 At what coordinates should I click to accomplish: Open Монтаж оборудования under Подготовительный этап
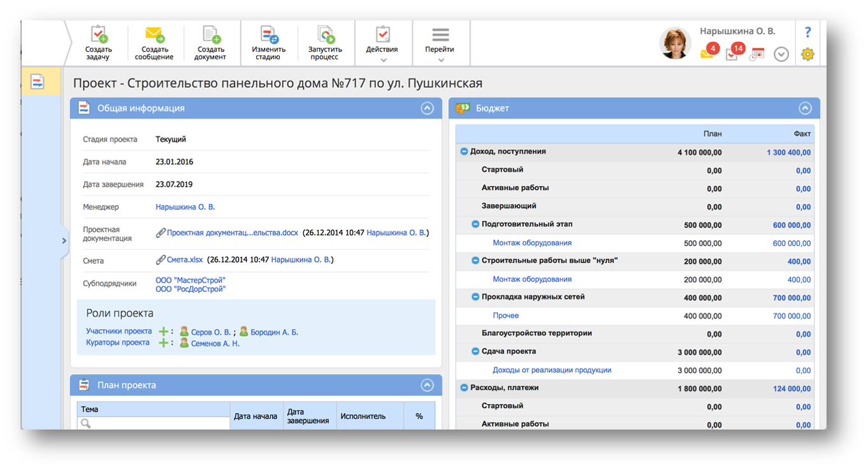coord(532,243)
